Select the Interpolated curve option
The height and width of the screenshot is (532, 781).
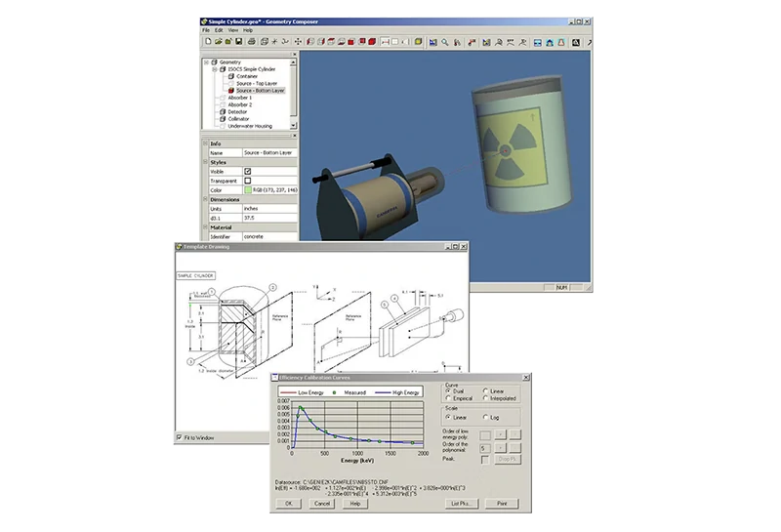(x=485, y=398)
